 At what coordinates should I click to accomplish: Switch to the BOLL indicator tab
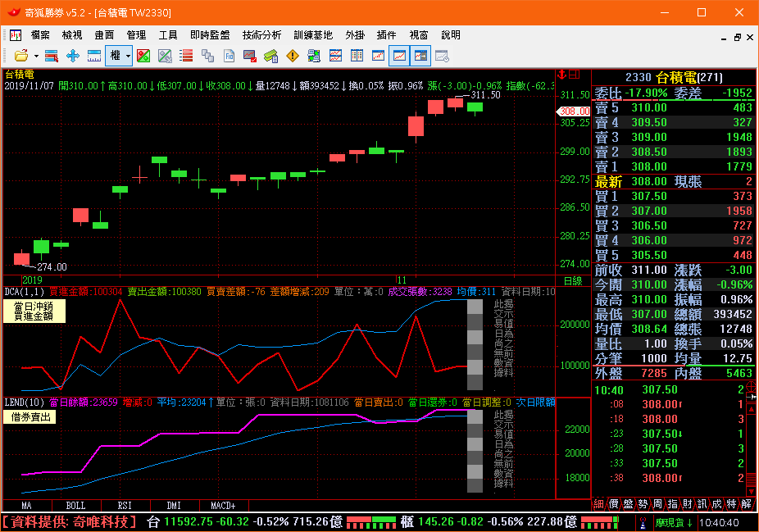click(75, 506)
